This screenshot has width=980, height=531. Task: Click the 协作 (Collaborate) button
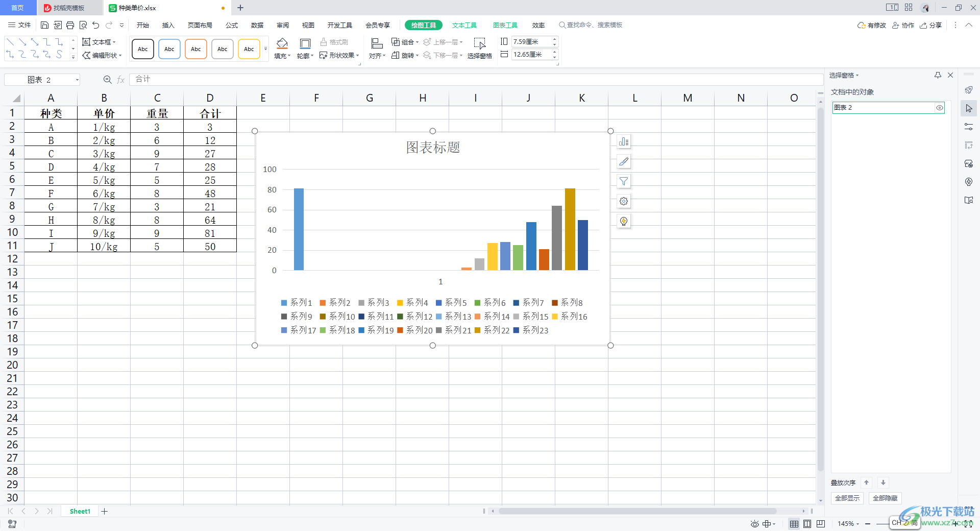[903, 25]
